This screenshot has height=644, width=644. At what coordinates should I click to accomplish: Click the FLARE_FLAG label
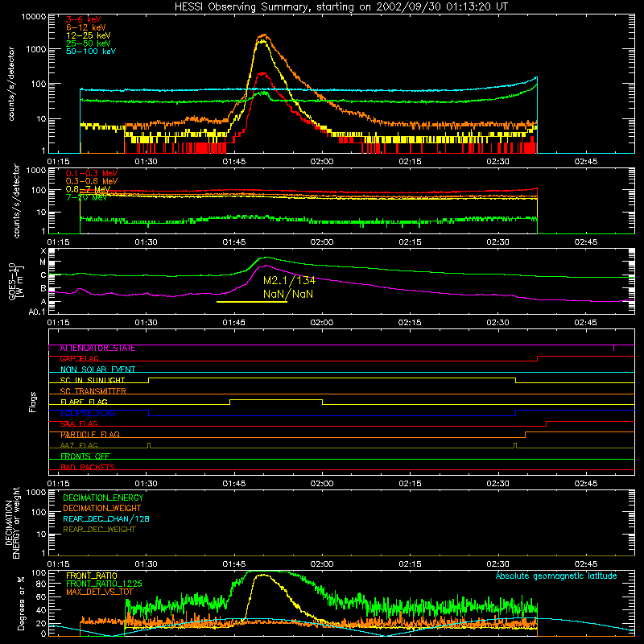(84, 402)
